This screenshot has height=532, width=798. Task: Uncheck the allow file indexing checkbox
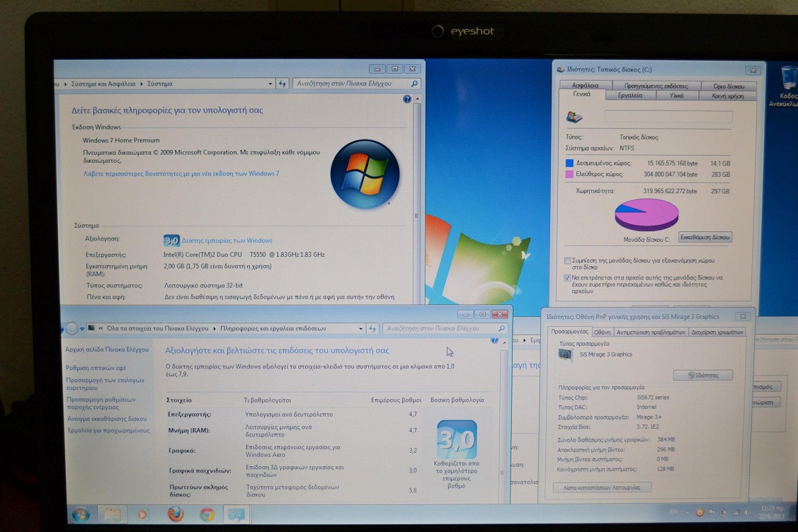567,278
